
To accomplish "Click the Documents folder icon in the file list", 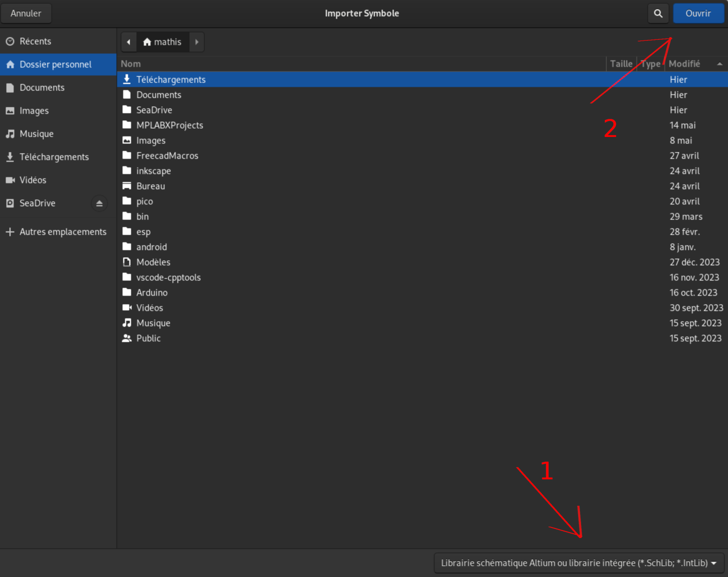I will (x=127, y=95).
